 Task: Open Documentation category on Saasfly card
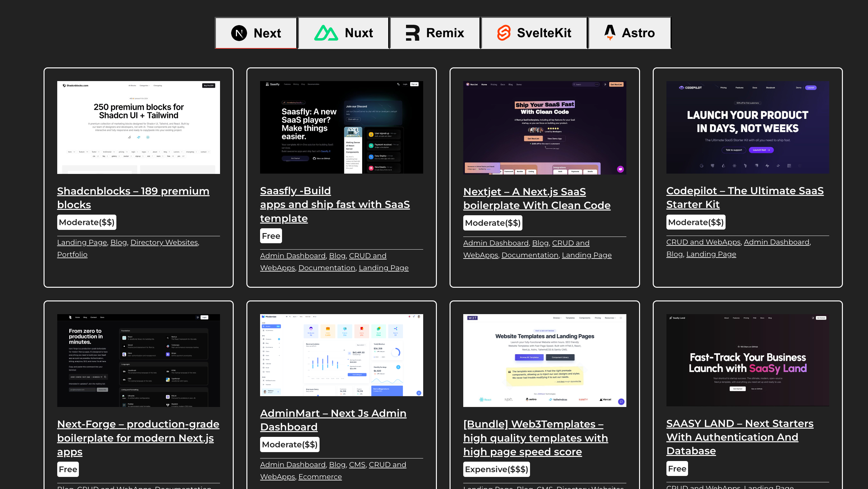(x=327, y=268)
